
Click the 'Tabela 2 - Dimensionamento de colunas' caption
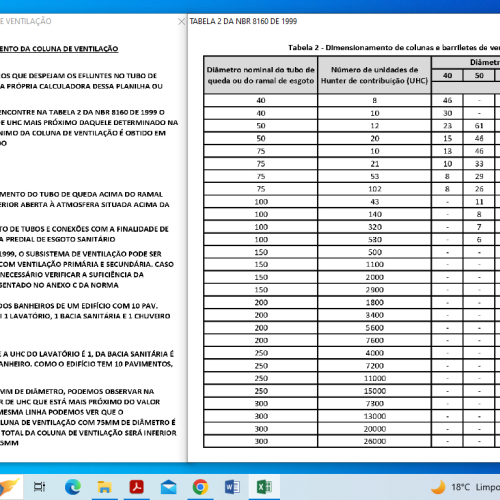(394, 48)
